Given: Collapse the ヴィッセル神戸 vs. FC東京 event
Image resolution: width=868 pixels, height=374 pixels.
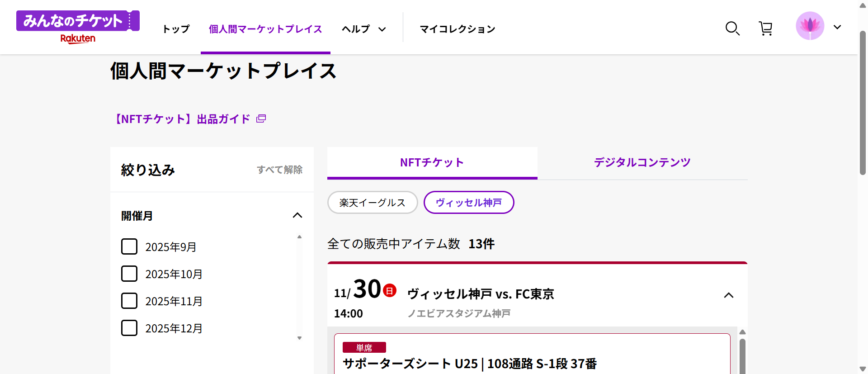Looking at the screenshot, I should click(728, 295).
